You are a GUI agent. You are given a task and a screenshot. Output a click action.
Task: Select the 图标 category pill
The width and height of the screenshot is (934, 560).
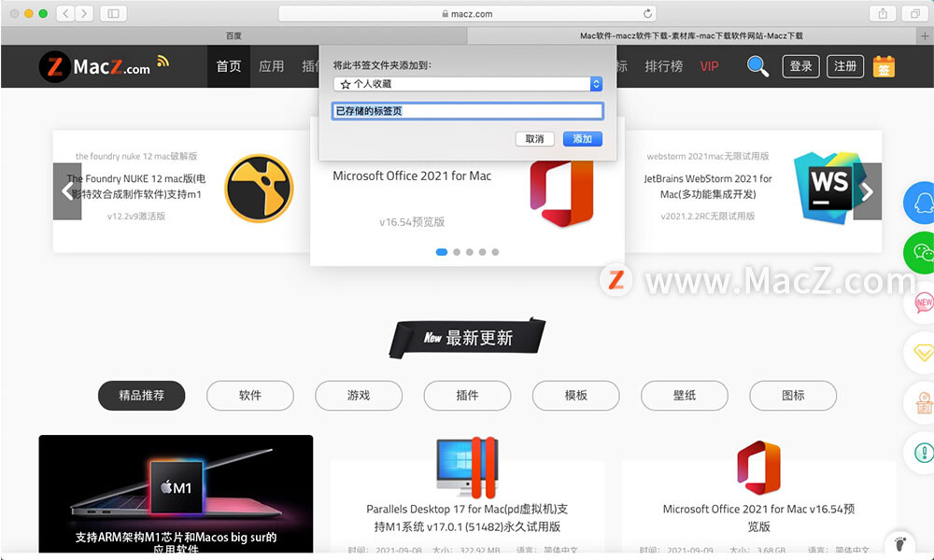click(793, 395)
